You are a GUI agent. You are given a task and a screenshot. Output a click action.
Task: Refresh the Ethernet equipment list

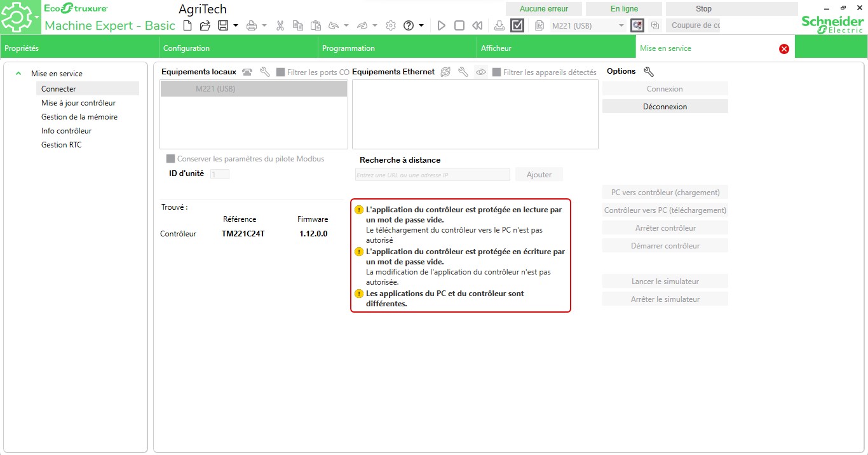tap(445, 72)
